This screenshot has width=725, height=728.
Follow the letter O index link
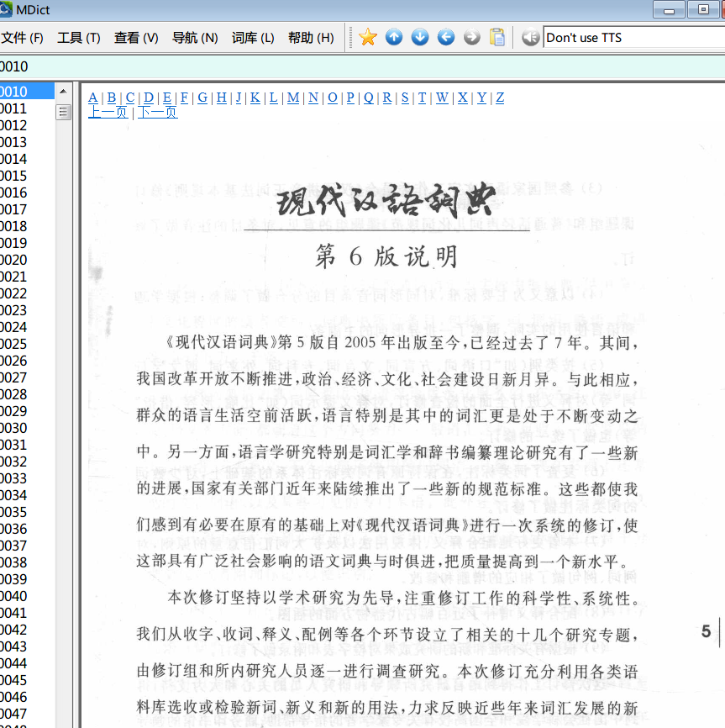click(332, 98)
